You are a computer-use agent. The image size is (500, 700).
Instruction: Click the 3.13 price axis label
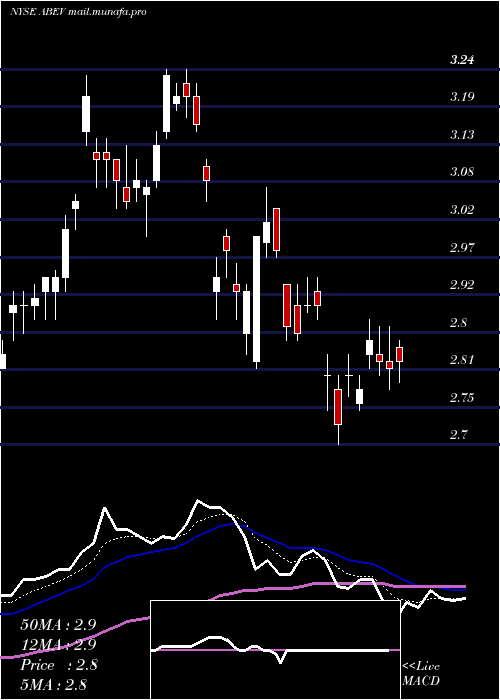pos(462,134)
